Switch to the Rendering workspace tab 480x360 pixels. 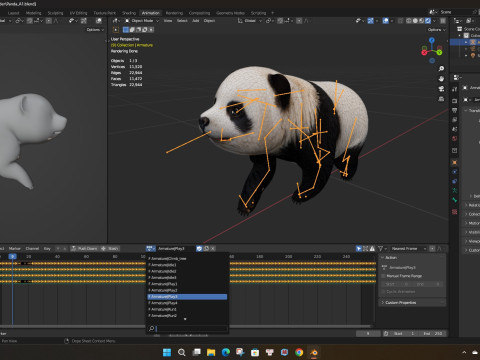click(x=174, y=13)
